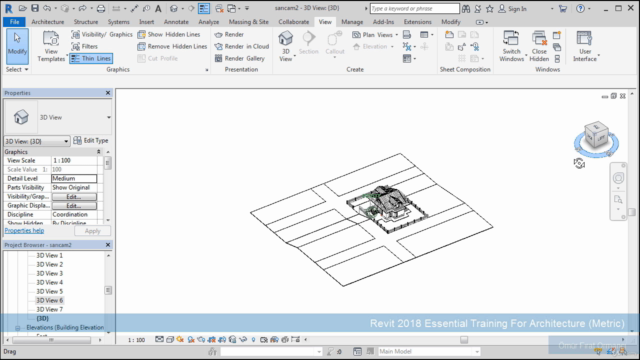This screenshot has width=640, height=360.
Task: Click Remove Hidden Lines
Action: (x=172, y=47)
